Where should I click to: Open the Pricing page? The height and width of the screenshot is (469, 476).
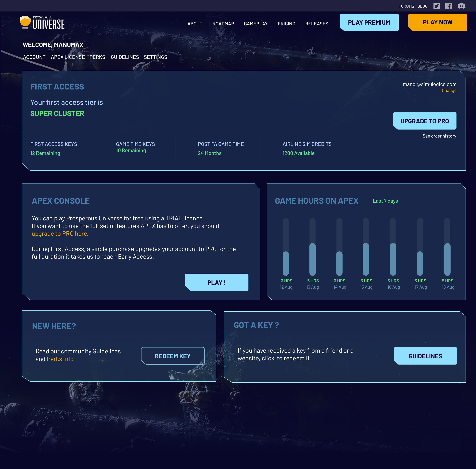[x=286, y=24]
